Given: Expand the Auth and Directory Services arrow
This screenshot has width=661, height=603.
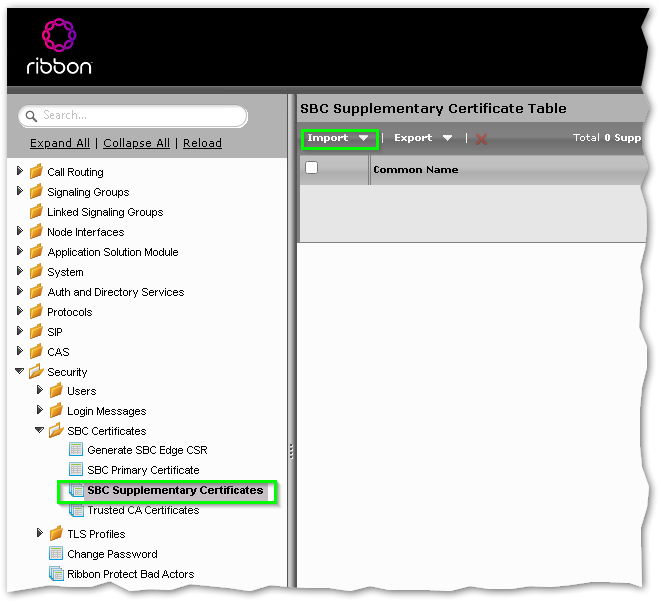Looking at the screenshot, I should [x=19, y=291].
